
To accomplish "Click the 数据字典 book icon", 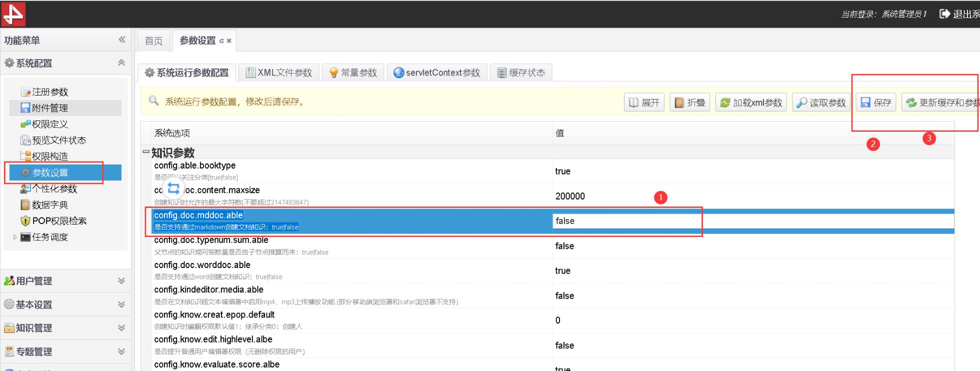I will coord(25,204).
